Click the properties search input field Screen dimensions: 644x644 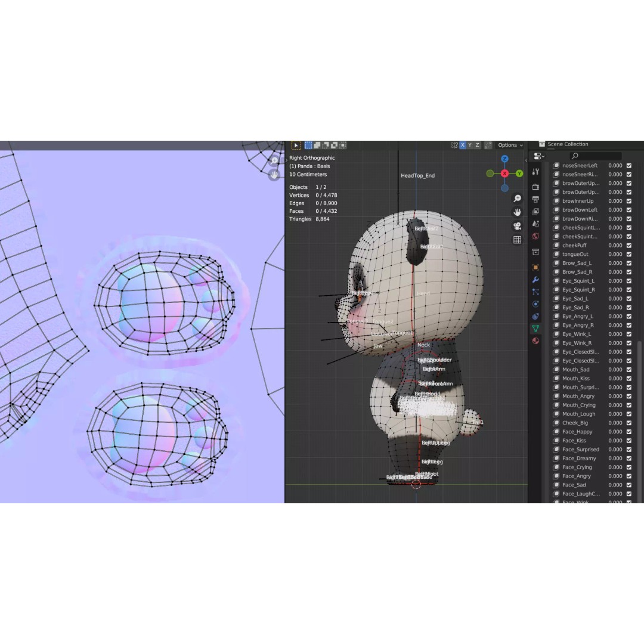(x=595, y=156)
